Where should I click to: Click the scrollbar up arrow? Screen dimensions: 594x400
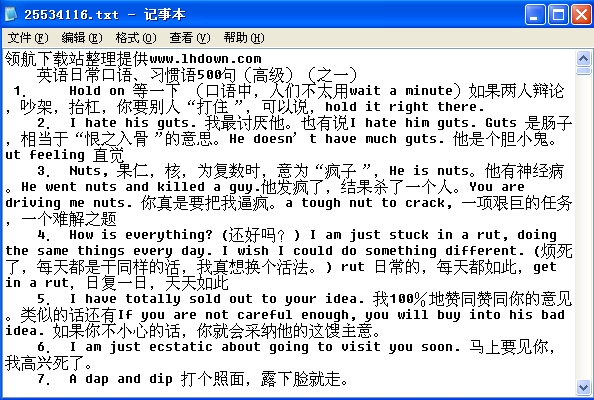[x=583, y=58]
